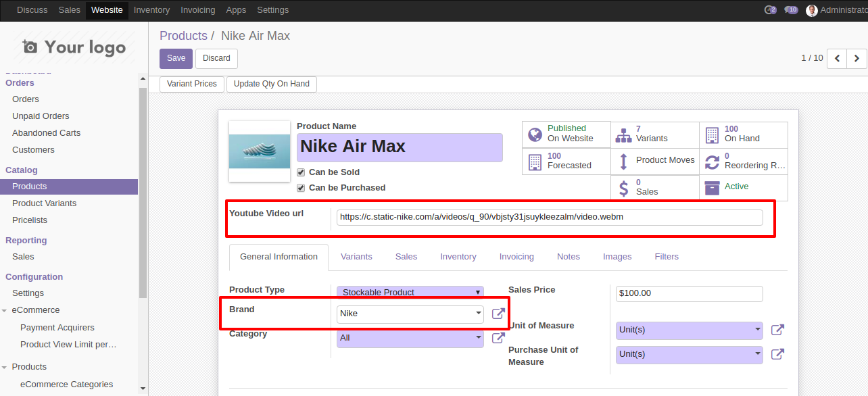Click the Published On Website globe icon

535,134
